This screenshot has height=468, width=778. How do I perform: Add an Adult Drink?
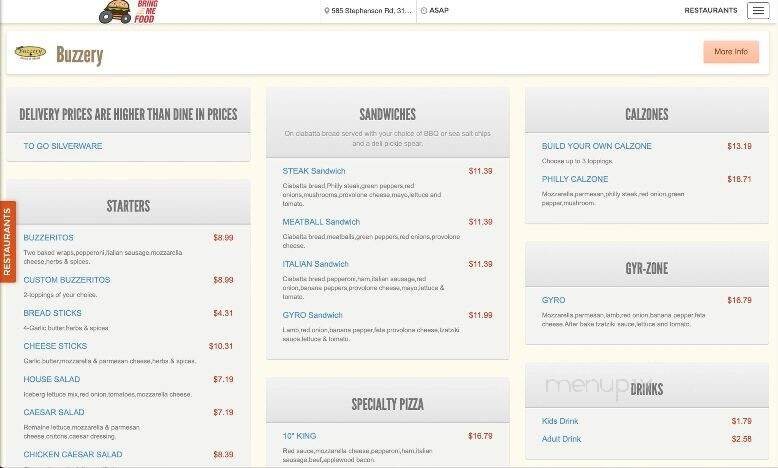pos(562,439)
